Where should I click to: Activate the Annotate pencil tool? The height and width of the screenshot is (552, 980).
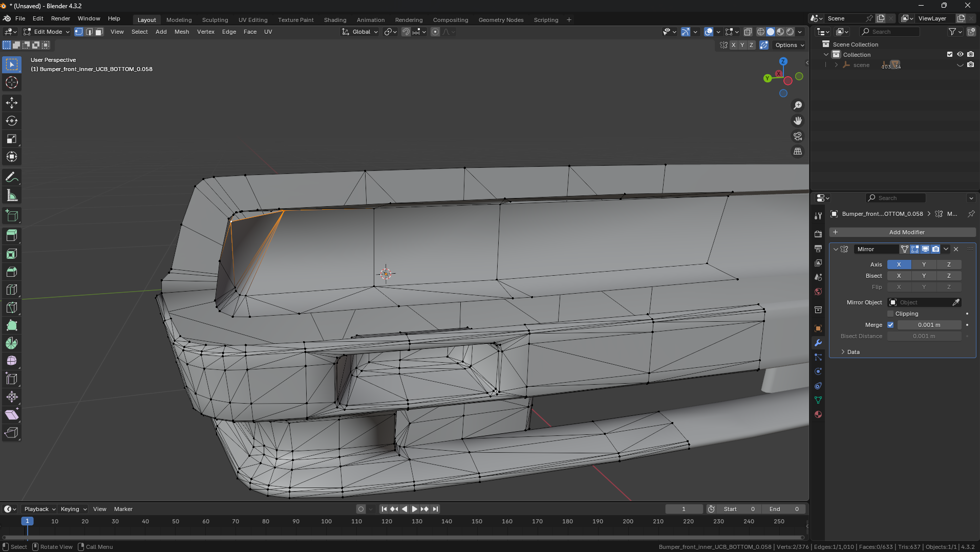(x=12, y=178)
